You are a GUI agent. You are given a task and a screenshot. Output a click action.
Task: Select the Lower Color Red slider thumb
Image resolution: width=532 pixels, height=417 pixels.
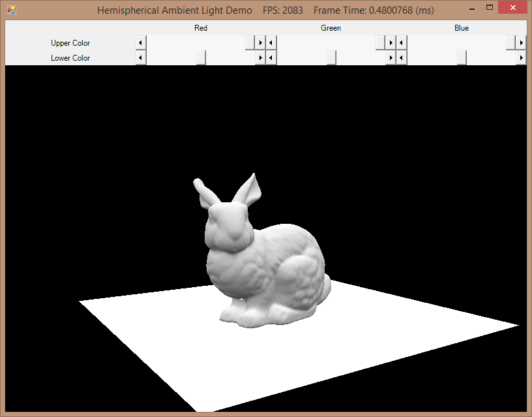point(201,58)
